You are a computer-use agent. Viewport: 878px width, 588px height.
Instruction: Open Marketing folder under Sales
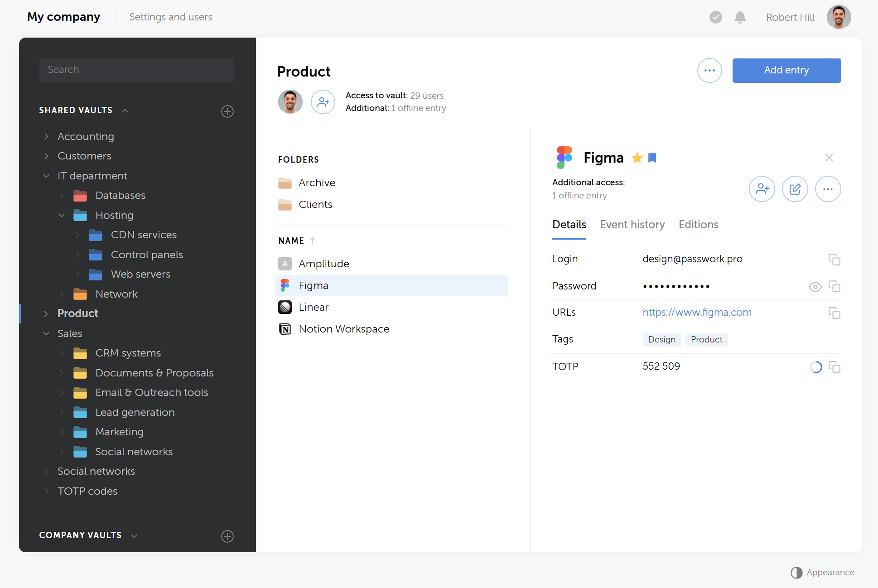pyautogui.click(x=119, y=432)
